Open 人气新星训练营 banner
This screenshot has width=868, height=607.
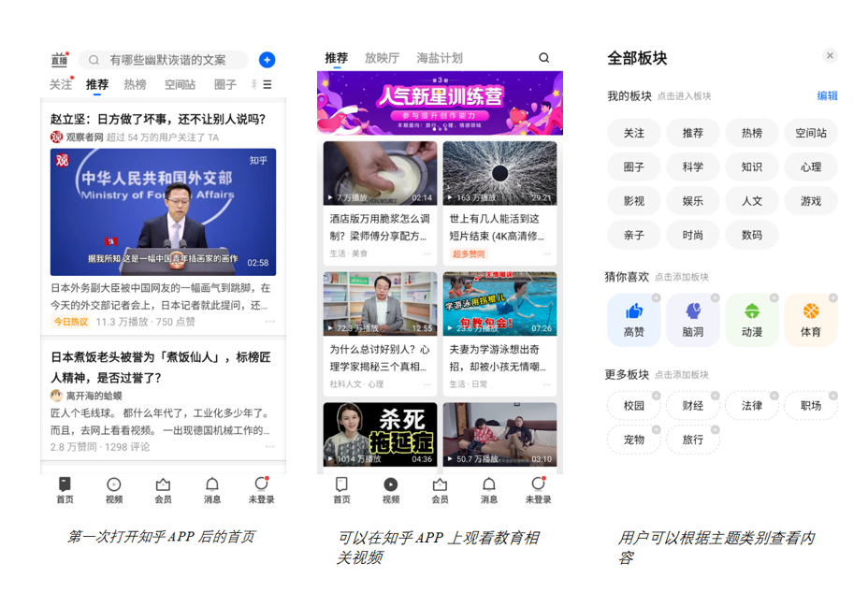pos(441,103)
